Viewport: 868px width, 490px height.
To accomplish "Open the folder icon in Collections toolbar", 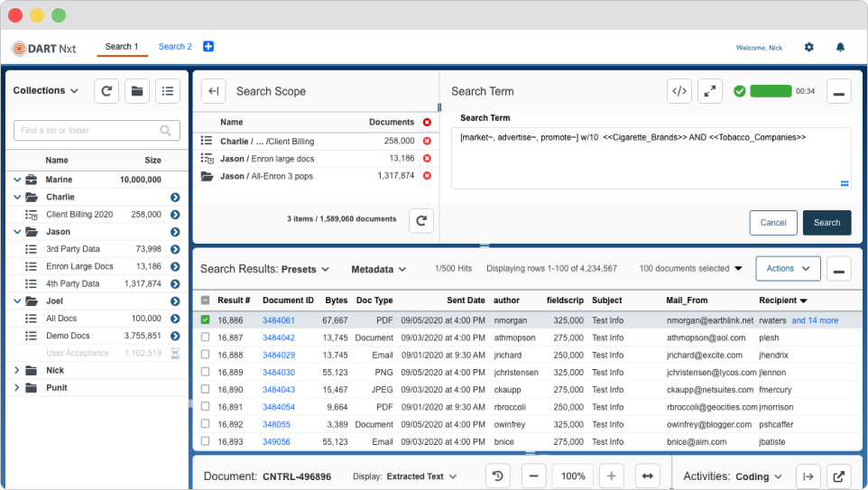I will [x=137, y=91].
